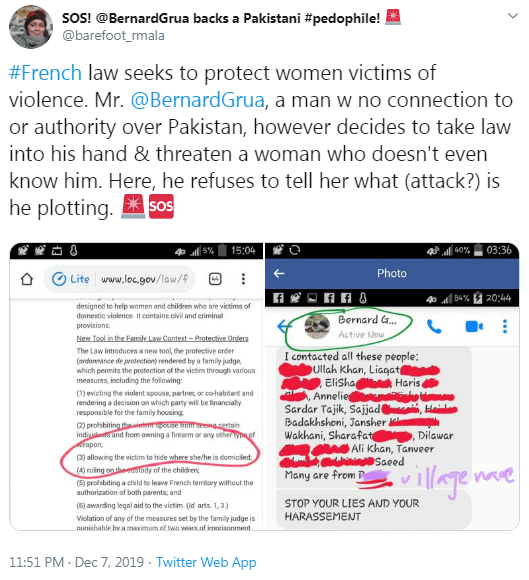The width and height of the screenshot is (529, 580).
Task: Open the browser tab counter icon
Action: 215,279
